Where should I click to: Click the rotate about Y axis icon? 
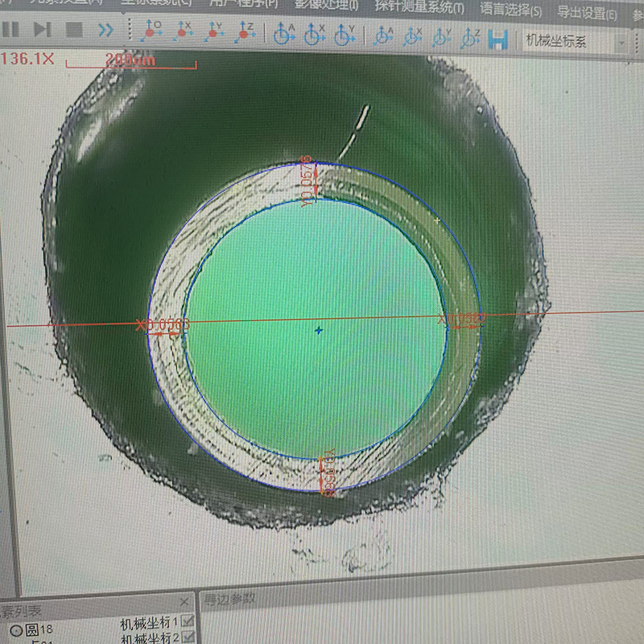tap(345, 35)
